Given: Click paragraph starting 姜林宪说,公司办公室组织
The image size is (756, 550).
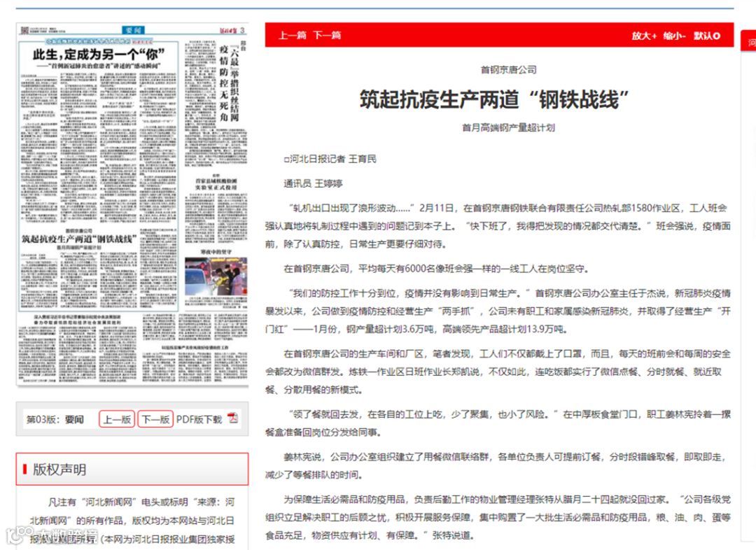Looking at the screenshot, I should (498, 465).
